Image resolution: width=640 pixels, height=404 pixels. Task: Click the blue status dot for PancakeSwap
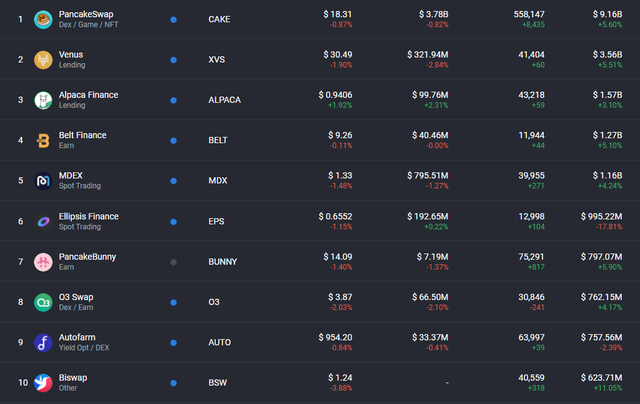point(173,20)
